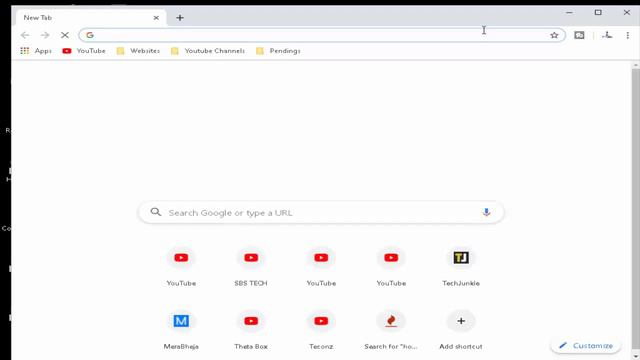
Task: Bookmark this page with the star icon
Action: click(554, 35)
